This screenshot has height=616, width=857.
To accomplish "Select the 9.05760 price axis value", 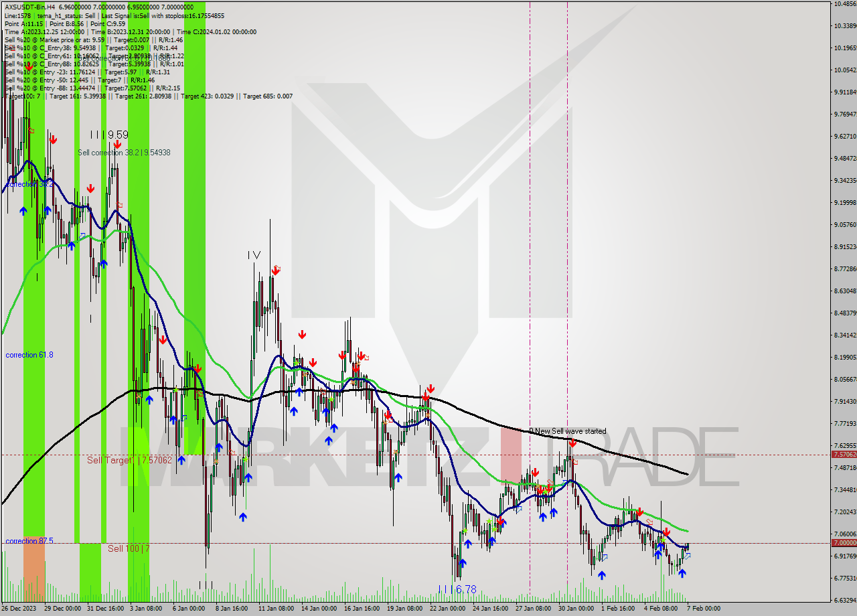I will (845, 225).
